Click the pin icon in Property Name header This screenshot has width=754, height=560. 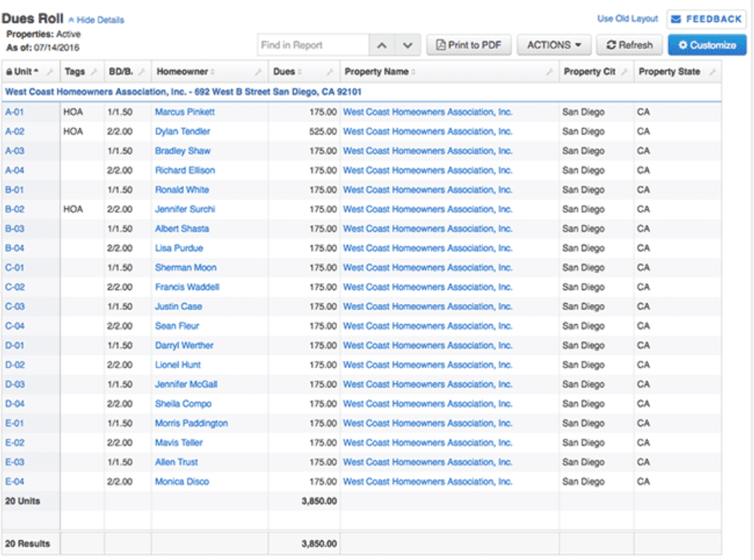pyautogui.click(x=549, y=72)
